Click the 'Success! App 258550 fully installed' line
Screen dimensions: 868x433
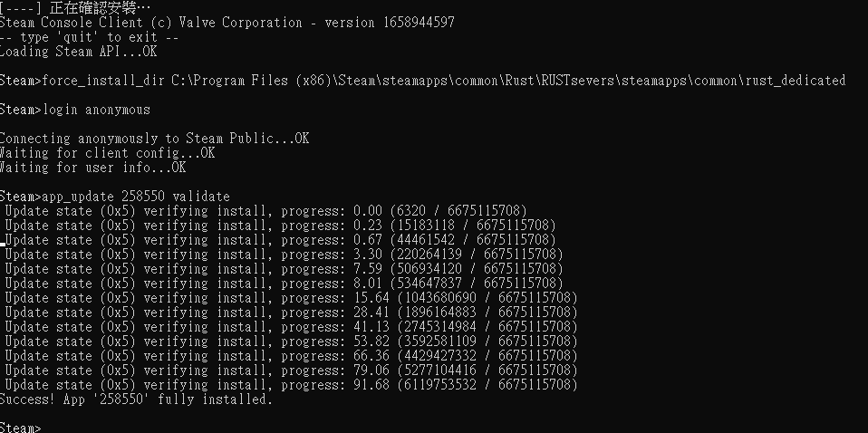point(136,399)
